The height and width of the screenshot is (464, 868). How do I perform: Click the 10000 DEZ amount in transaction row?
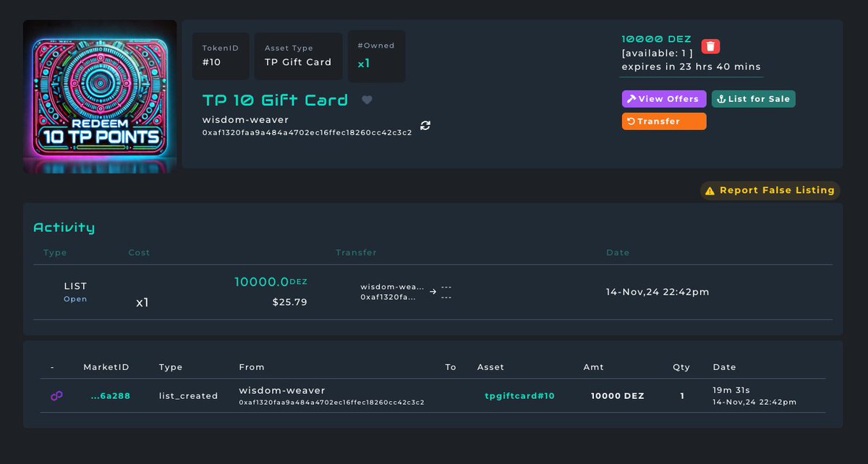tap(617, 396)
